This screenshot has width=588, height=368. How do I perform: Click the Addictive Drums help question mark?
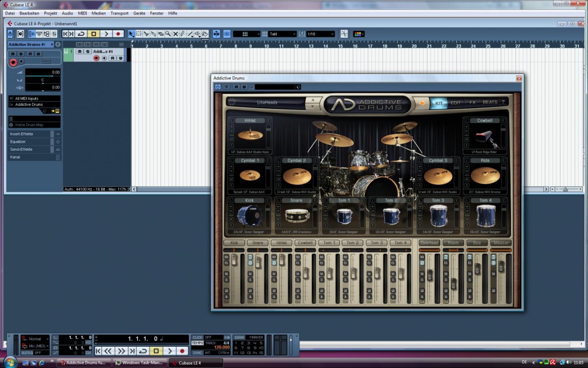pyautogui.click(x=503, y=102)
